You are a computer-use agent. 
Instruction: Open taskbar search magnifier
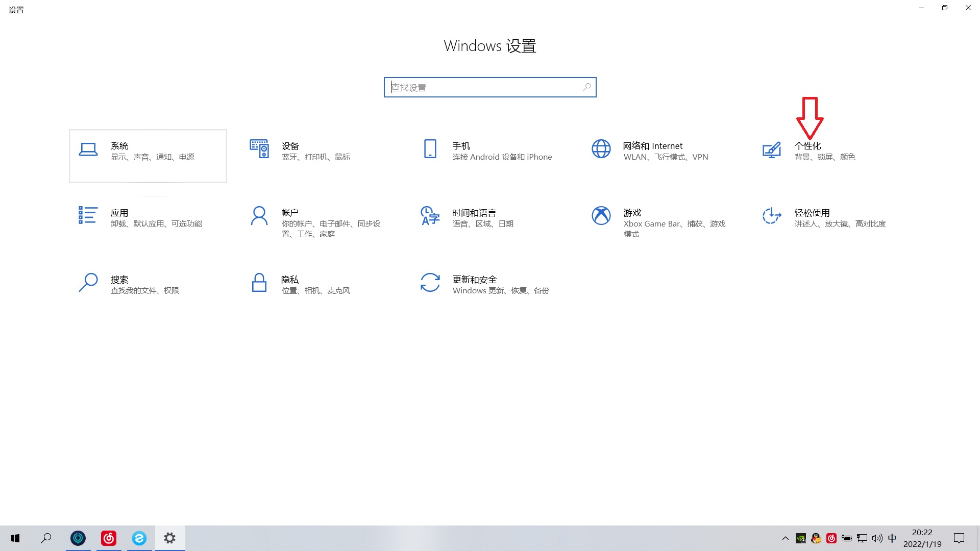point(46,538)
